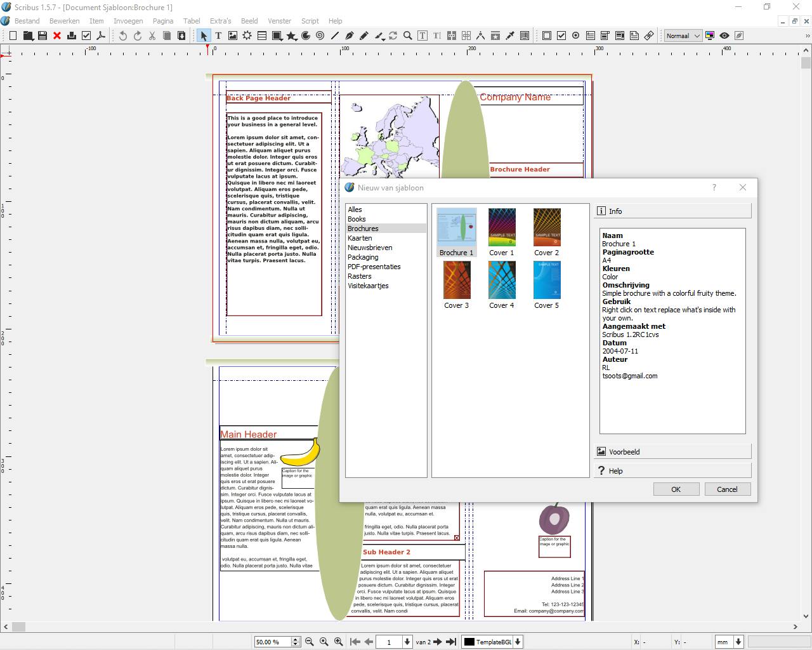Click the Cancel button
This screenshot has height=650, width=812.
coord(727,489)
